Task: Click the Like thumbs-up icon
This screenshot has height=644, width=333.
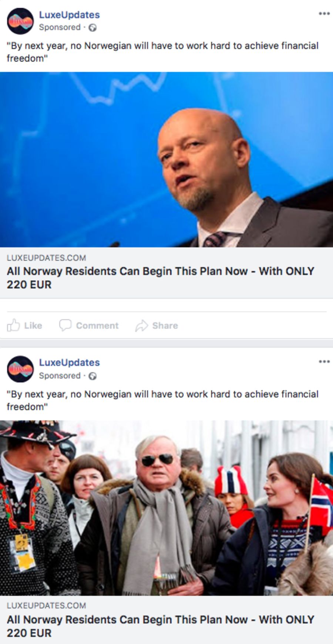Action: point(13,325)
